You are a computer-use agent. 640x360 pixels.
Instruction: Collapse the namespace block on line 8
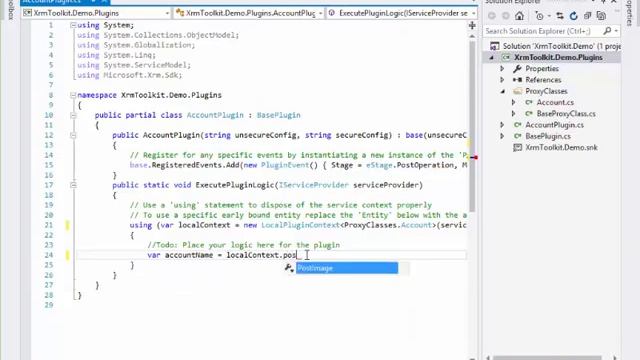pyautogui.click(x=73, y=95)
